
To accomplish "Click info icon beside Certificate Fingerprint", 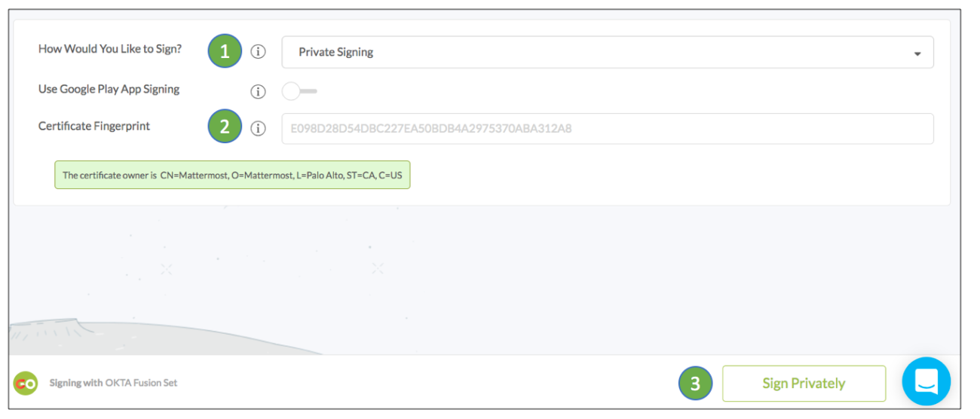I will (x=258, y=128).
